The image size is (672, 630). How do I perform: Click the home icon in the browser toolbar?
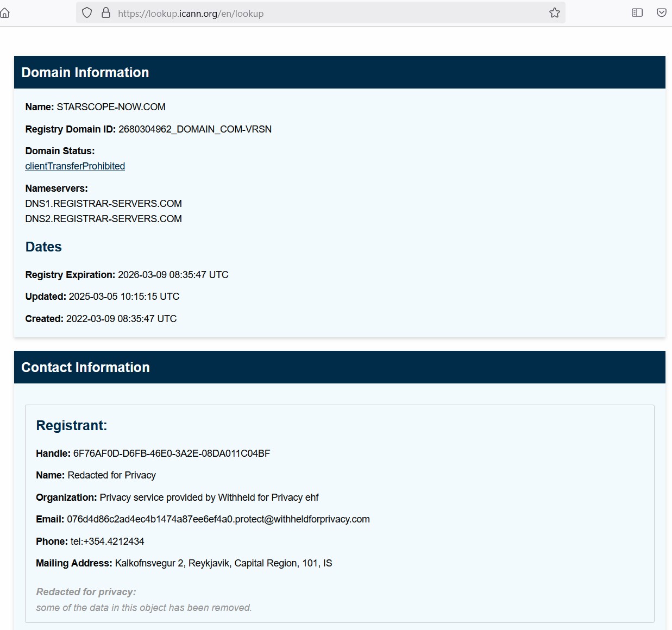(4, 13)
